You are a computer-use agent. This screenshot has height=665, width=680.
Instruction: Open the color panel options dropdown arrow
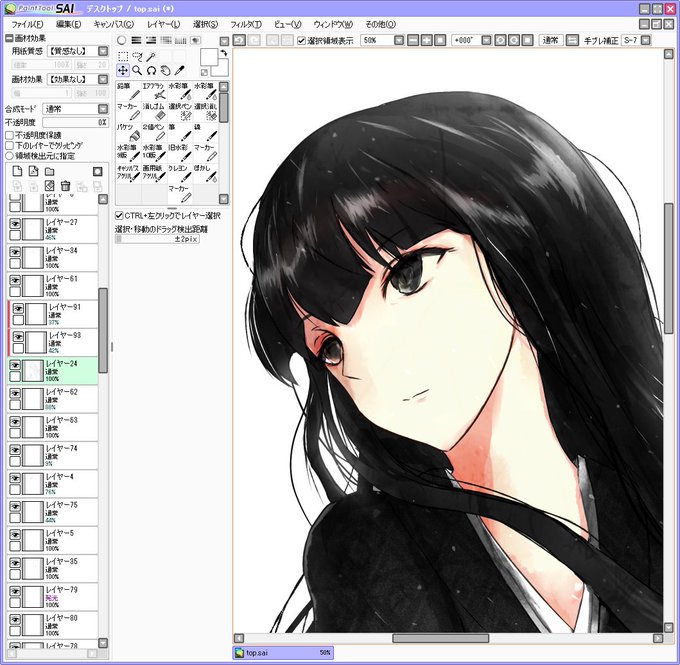pos(224,42)
